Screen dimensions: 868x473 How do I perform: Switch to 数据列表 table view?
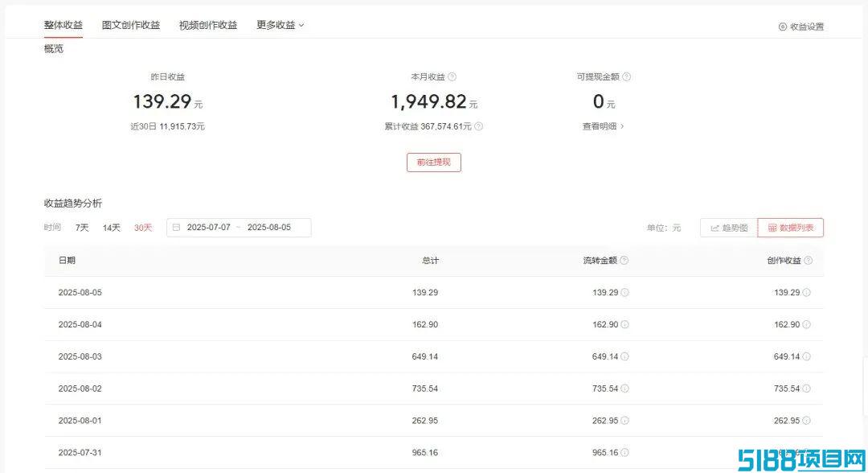pos(791,228)
